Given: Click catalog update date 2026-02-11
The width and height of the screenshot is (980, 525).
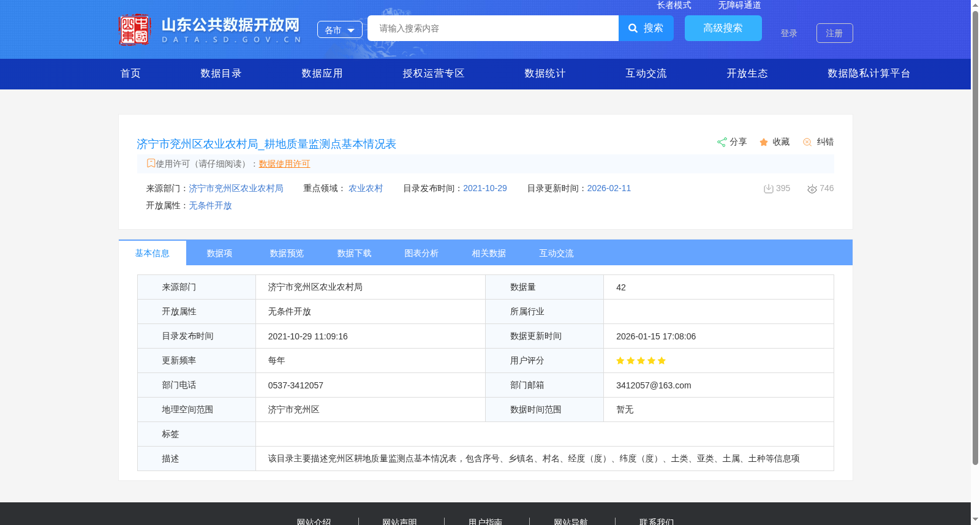Looking at the screenshot, I should point(609,188).
